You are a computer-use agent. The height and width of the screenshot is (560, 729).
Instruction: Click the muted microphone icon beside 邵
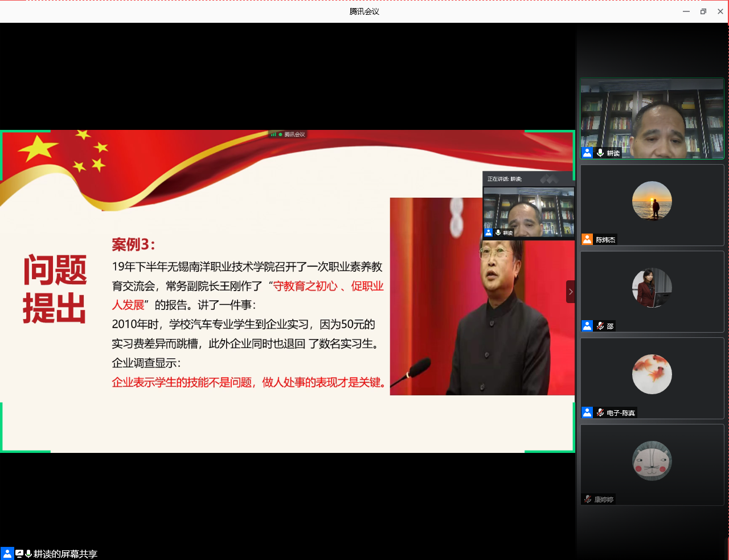pos(600,326)
